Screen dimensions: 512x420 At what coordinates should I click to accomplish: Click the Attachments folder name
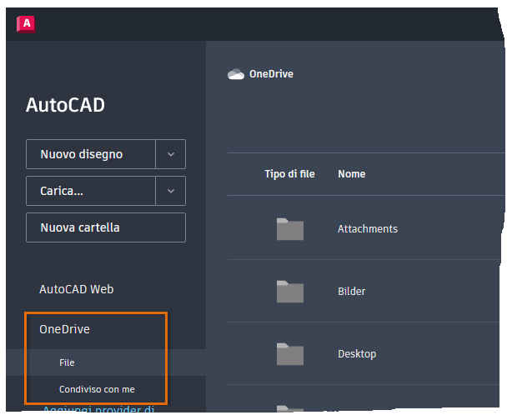tap(368, 229)
